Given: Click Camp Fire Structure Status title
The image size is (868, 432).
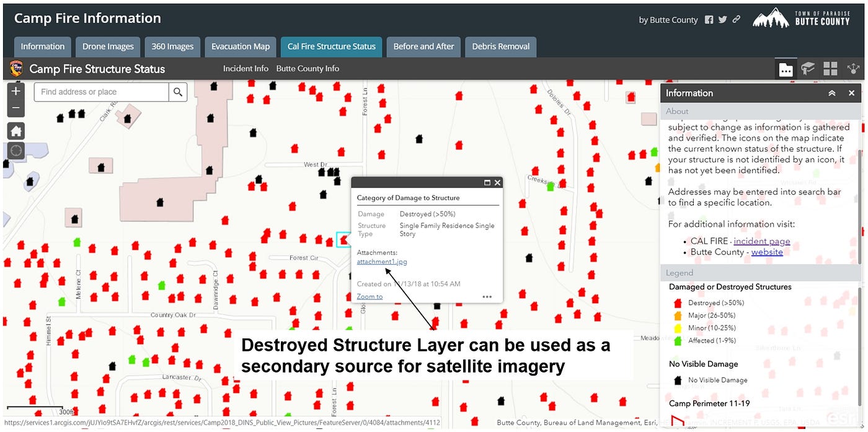Looking at the screenshot, I should 97,69.
